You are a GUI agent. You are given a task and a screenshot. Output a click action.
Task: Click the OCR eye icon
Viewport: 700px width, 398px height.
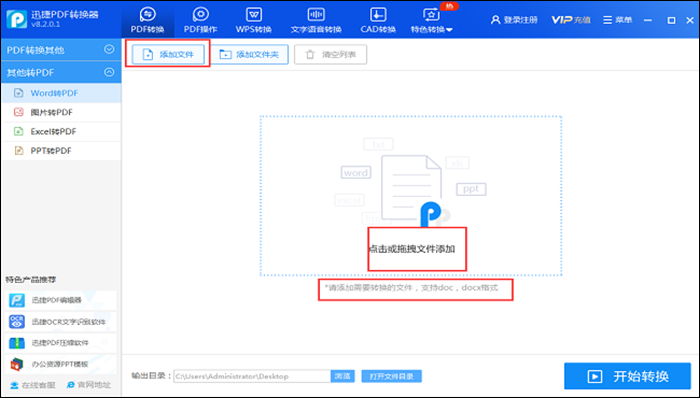tap(17, 321)
